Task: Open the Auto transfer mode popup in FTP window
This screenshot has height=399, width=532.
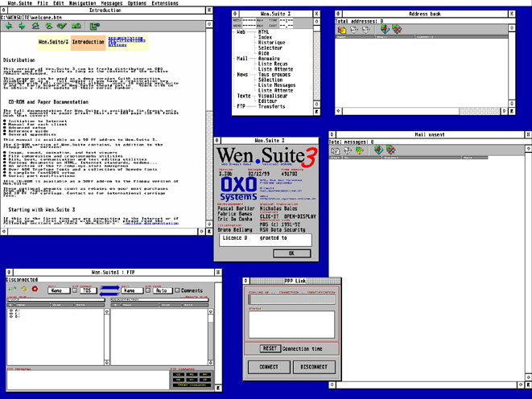Action: (x=163, y=290)
